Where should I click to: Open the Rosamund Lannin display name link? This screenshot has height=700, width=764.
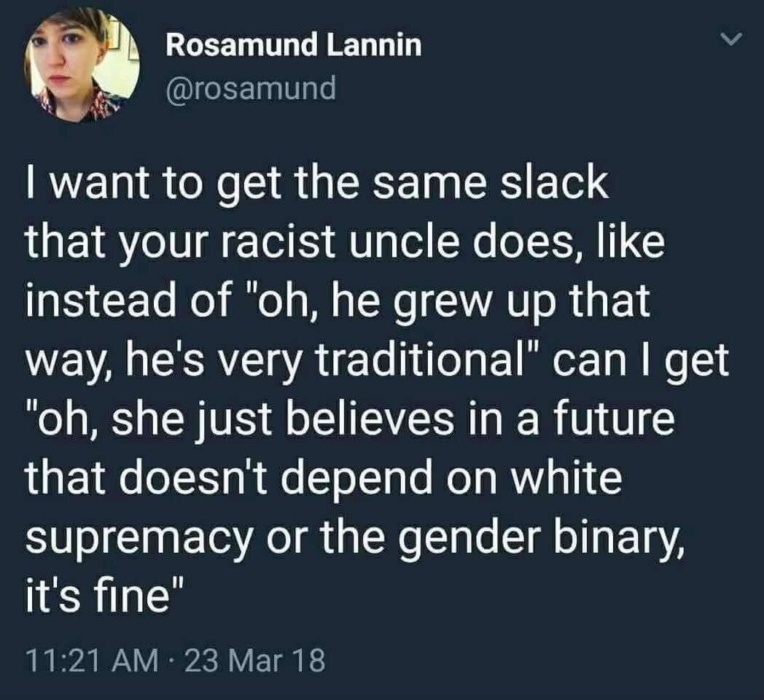[x=294, y=45]
